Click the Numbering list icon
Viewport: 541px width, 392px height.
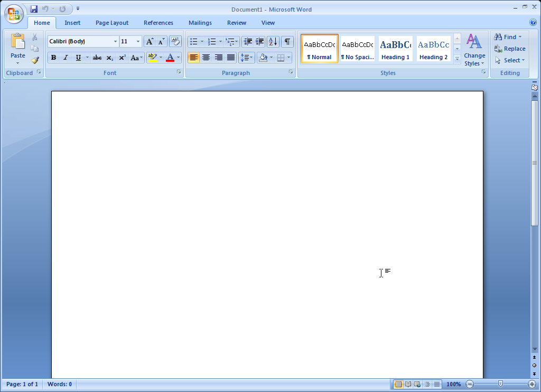212,42
